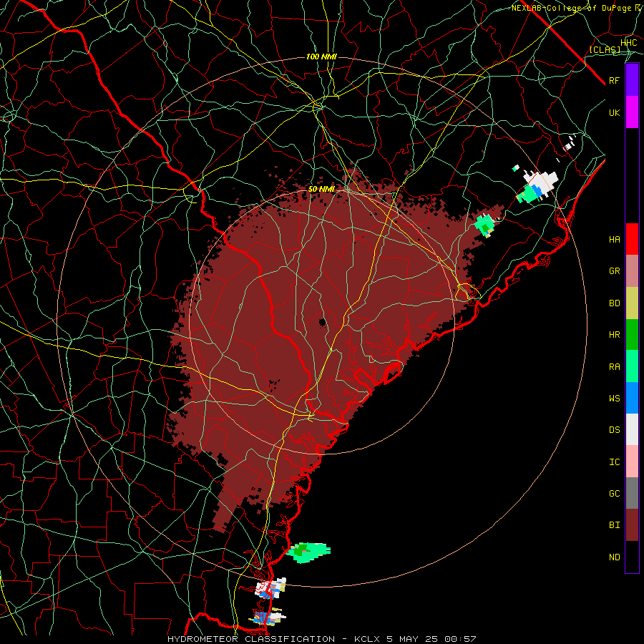Click the "[CLAS]" label near legend

pyautogui.click(x=605, y=49)
